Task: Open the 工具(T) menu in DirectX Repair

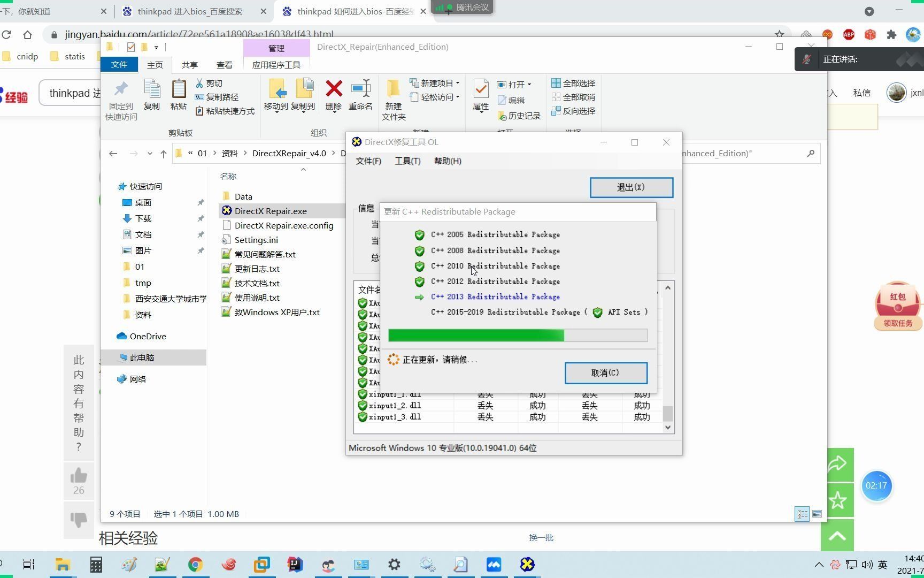Action: 407,161
